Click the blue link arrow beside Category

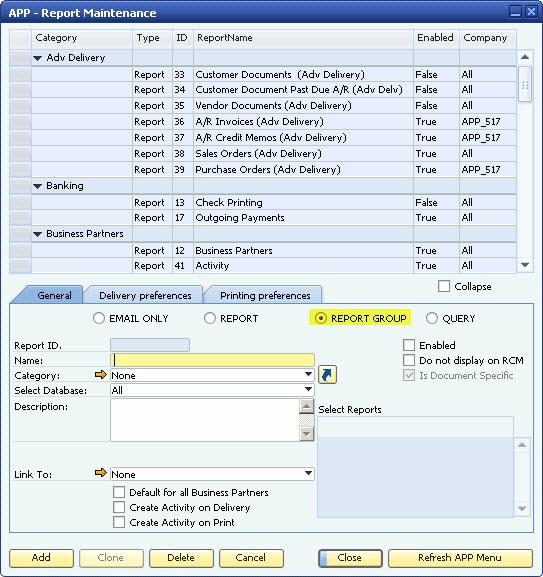coord(327,375)
